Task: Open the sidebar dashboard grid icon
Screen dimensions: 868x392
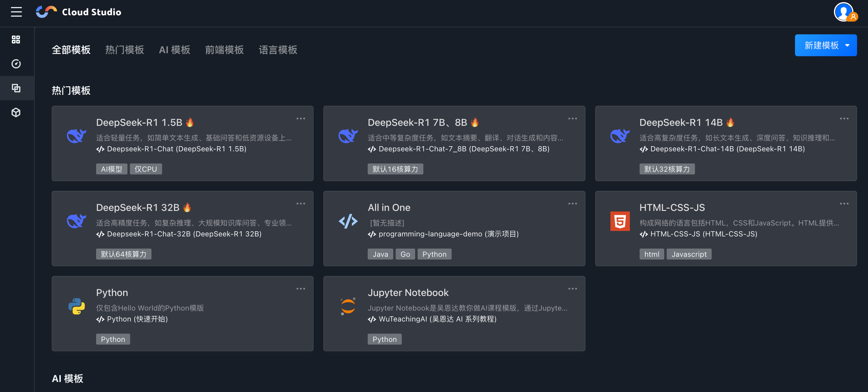Action: click(16, 40)
